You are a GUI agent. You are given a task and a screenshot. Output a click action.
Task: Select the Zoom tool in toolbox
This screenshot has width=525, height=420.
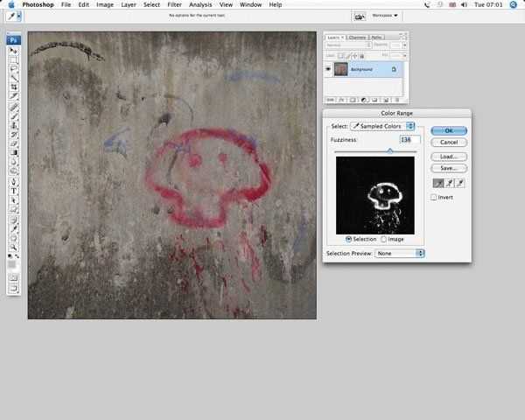tap(13, 247)
